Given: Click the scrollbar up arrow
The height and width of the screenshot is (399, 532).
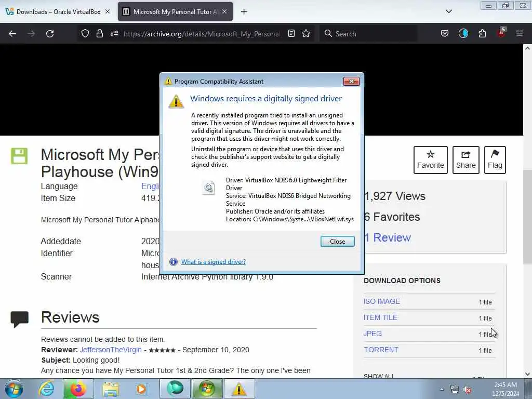Looking at the screenshot, I should (x=527, y=48).
